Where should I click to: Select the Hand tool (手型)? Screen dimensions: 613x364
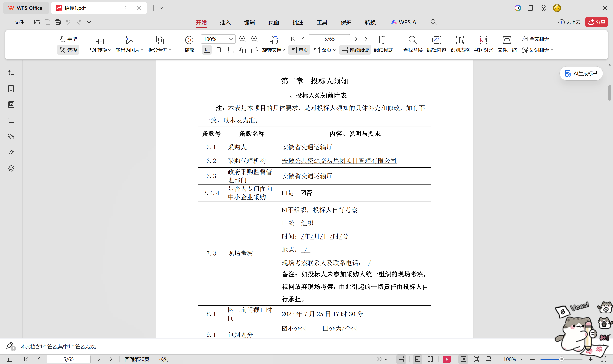pos(68,39)
